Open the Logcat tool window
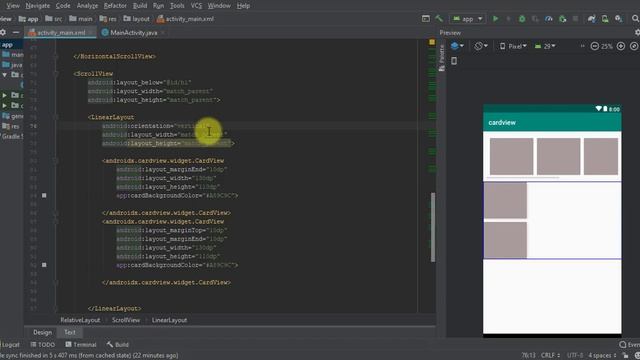Screen dimensions: 640x360 [x=10, y=344]
